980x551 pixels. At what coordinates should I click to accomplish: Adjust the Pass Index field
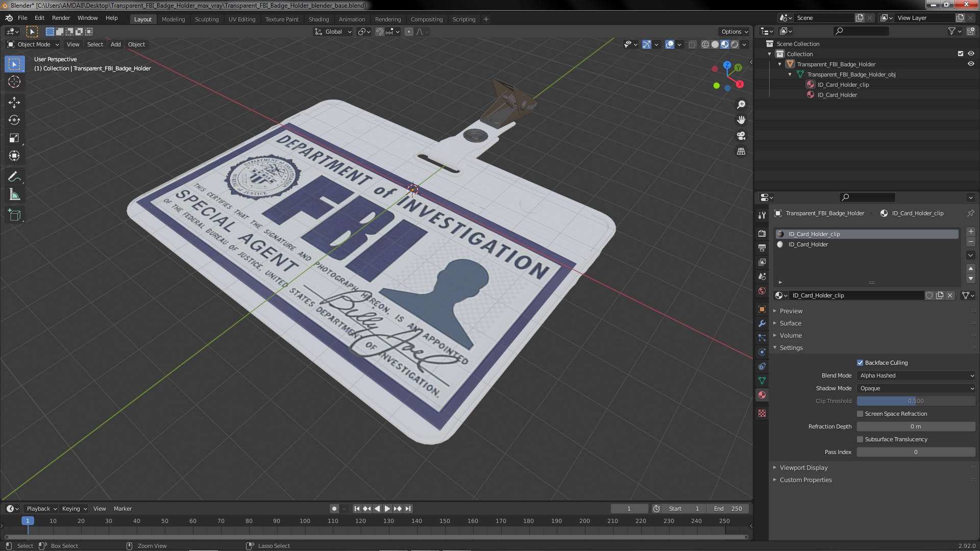coord(916,452)
